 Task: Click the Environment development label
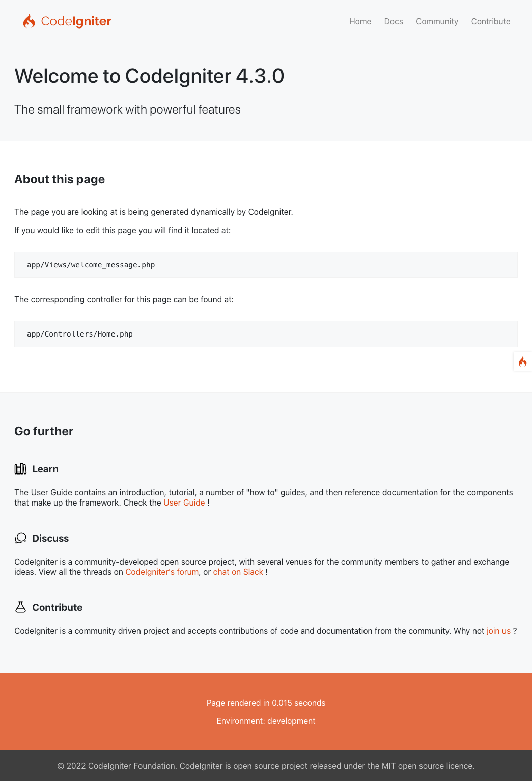tap(266, 721)
